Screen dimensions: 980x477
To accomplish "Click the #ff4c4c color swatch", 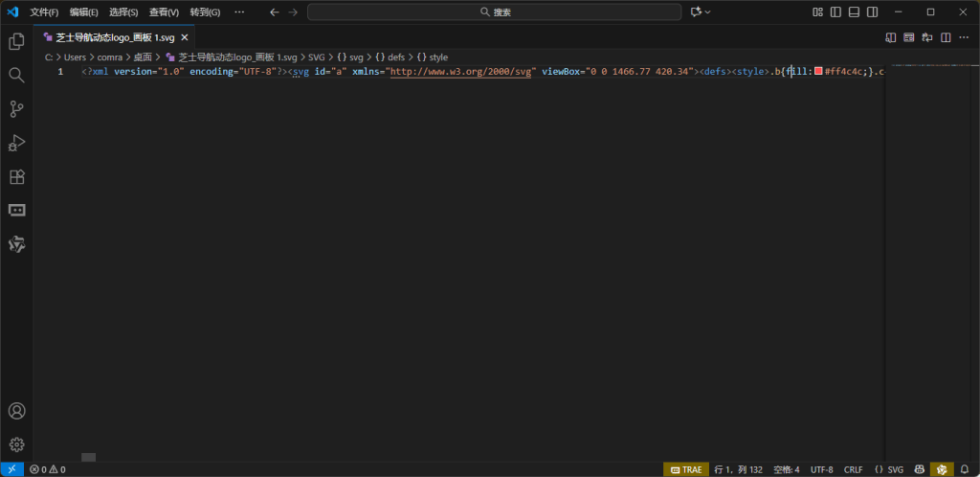I will (818, 72).
